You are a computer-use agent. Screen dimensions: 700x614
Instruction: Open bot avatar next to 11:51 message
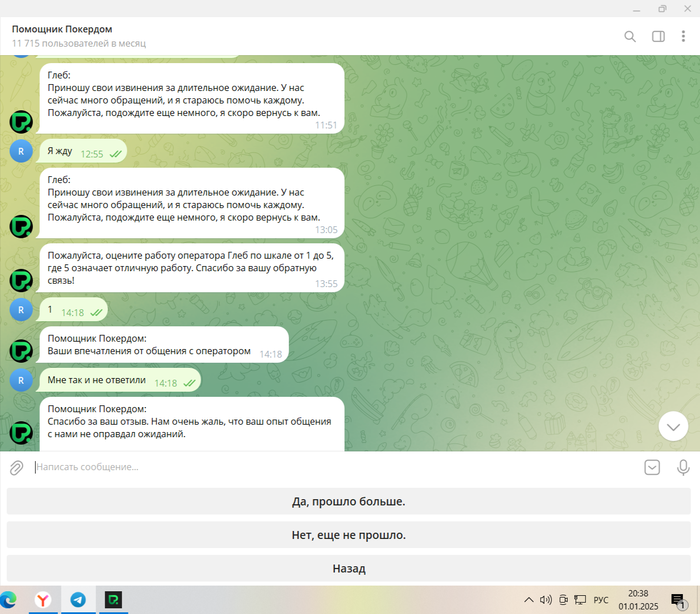[21, 121]
